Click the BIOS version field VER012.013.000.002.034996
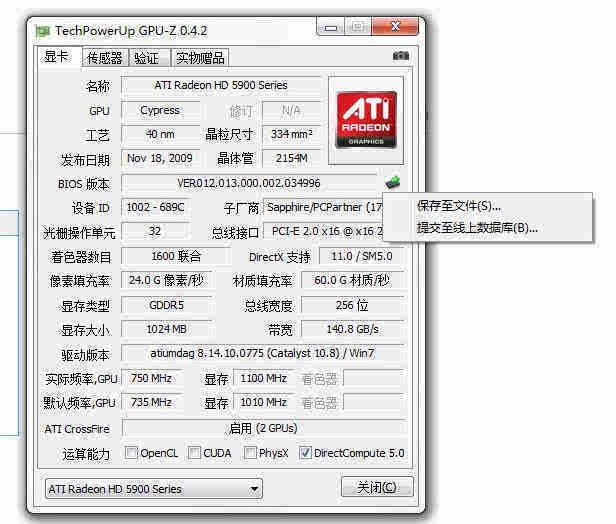Screen dimensions: 616x524 [x=249, y=183]
